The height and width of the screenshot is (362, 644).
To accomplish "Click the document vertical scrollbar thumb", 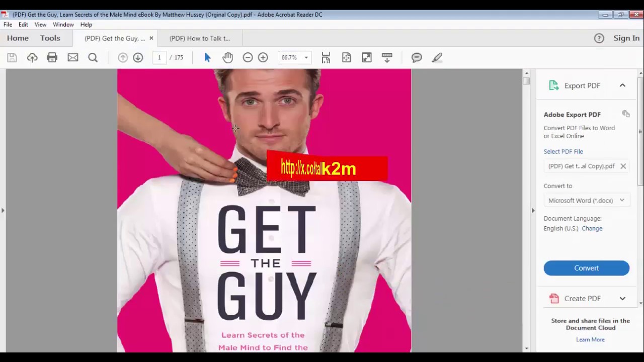I will pos(526,80).
